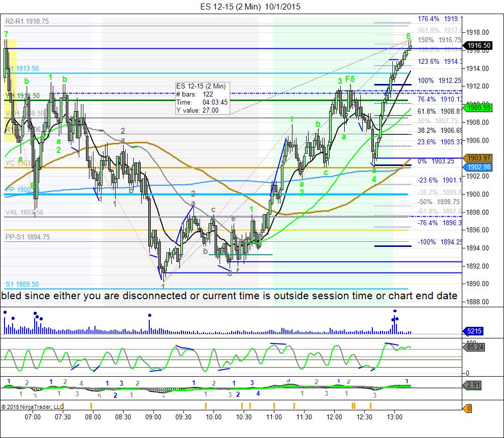Select the 'Time: 04:03:45' data box line

(x=202, y=102)
